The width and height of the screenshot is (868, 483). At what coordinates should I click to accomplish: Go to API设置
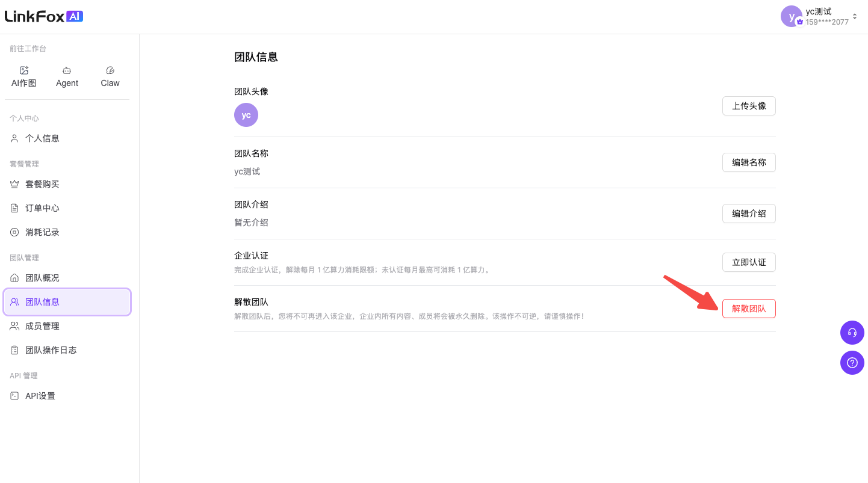67,396
